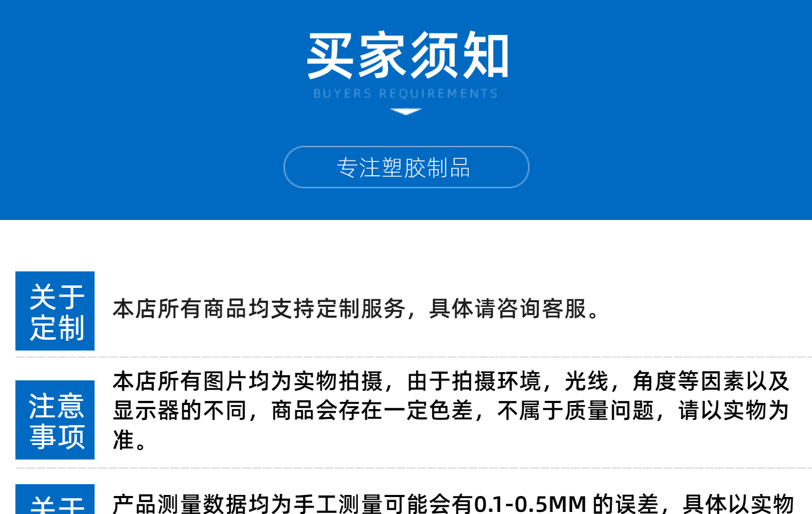Click the character 知 in the title
The image size is (812, 514).
click(x=485, y=55)
